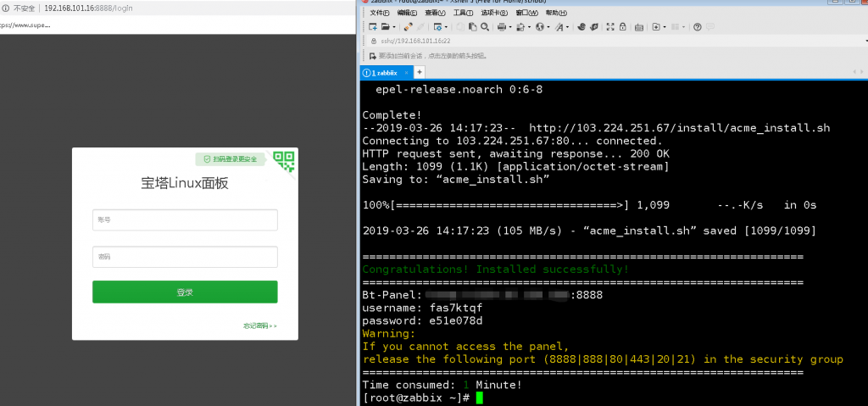Image resolution: width=868 pixels, height=406 pixels.
Task: Open the 帮助(H) menu
Action: [x=556, y=14]
